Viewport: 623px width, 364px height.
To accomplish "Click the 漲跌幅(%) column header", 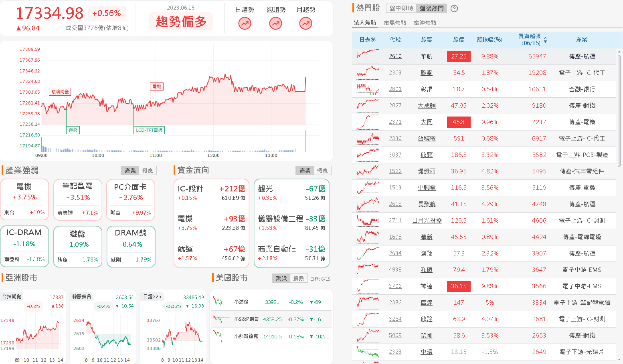I will [489, 40].
